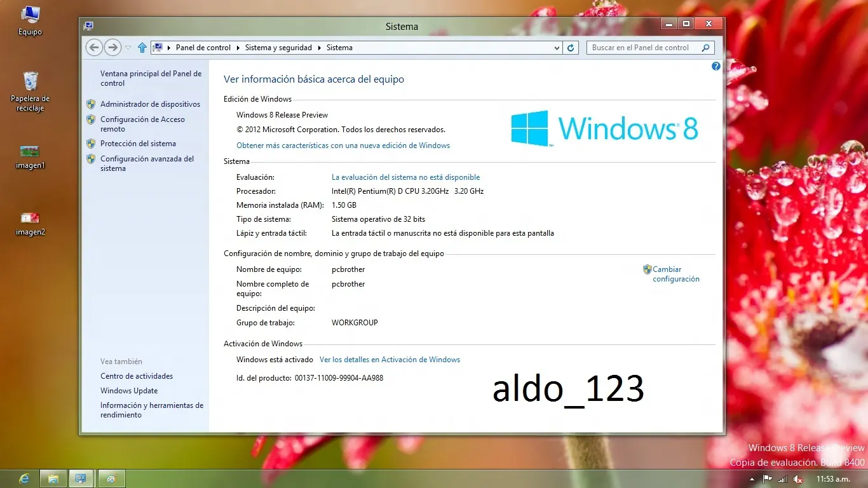The height and width of the screenshot is (488, 868).
Task: Open Centro de actividades link
Action: 137,376
